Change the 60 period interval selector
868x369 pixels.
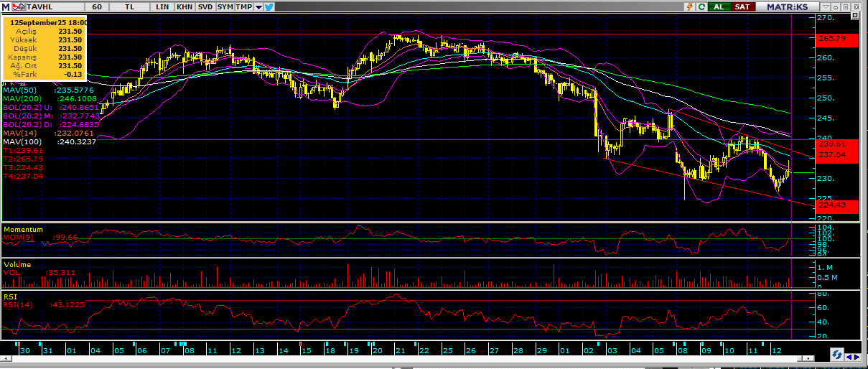click(96, 6)
